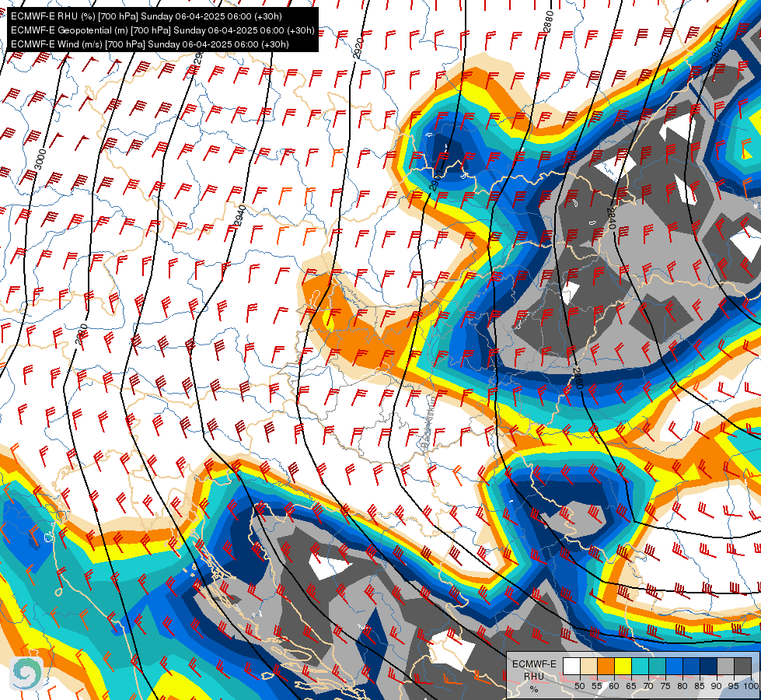This screenshot has width=761, height=700.
Task: Click the legend tick label 85
Action: click(x=700, y=686)
